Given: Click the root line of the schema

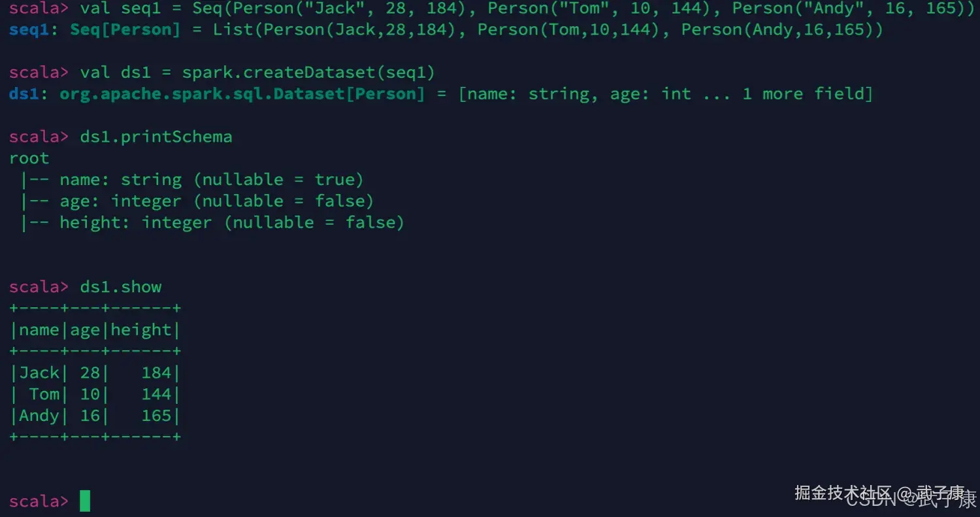Looking at the screenshot, I should coord(29,159).
